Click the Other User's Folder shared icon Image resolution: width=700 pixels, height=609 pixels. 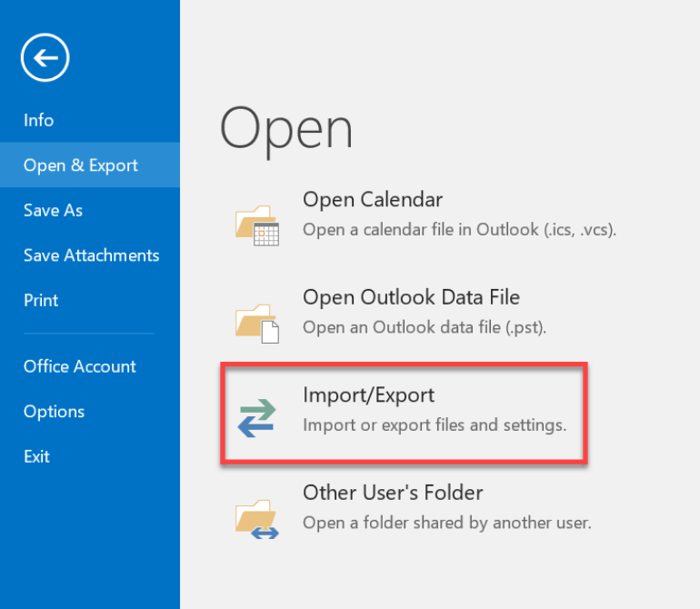click(257, 519)
